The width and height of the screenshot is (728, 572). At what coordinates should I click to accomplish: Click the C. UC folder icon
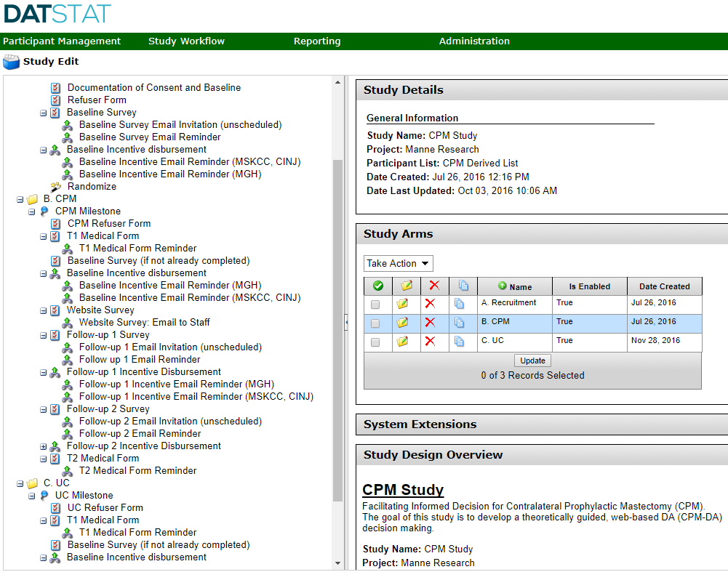[32, 483]
